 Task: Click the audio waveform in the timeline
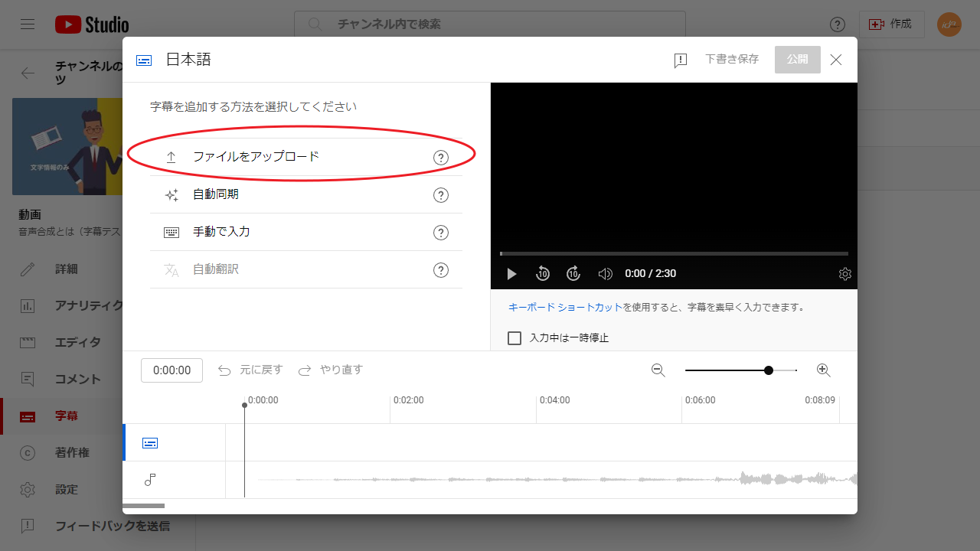(x=559, y=480)
